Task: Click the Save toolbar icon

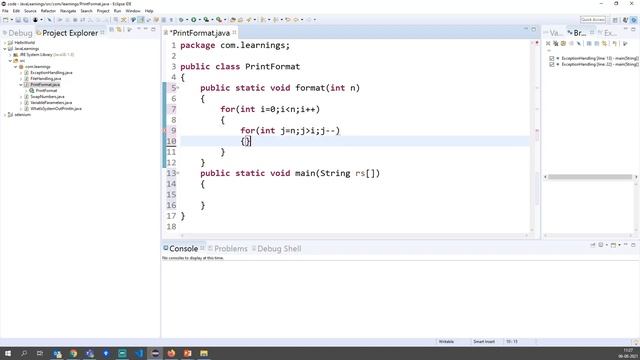Action: [18, 20]
